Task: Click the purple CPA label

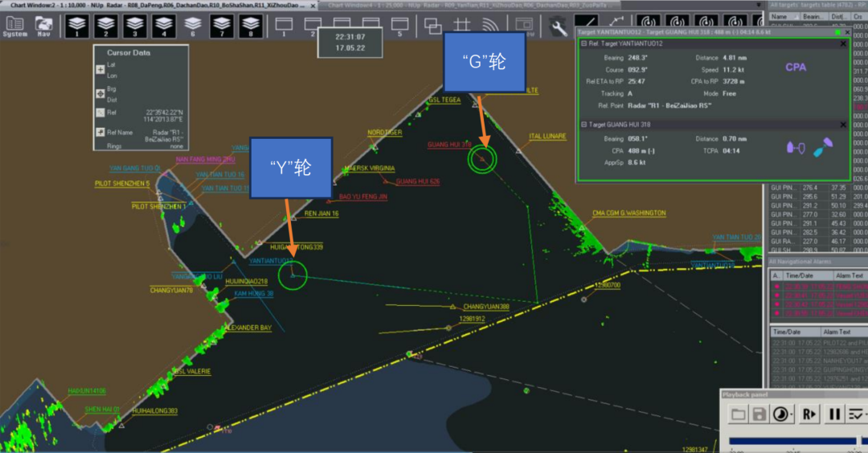Action: pos(796,67)
